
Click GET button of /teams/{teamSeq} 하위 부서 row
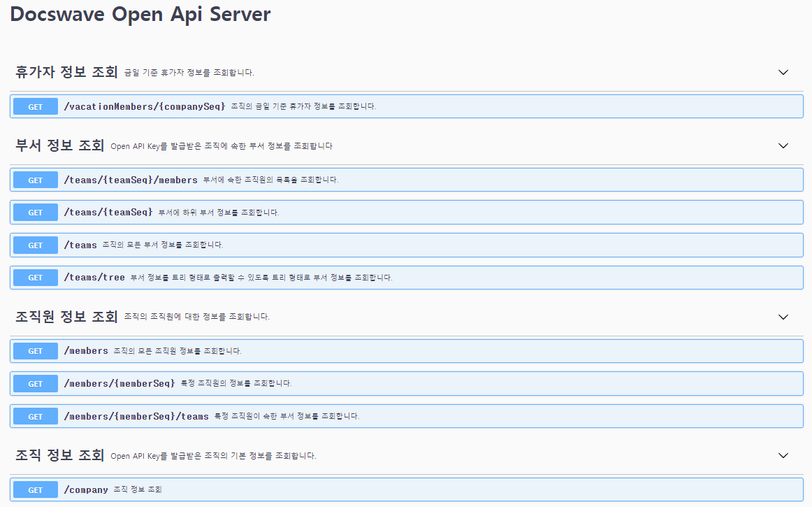click(x=36, y=213)
